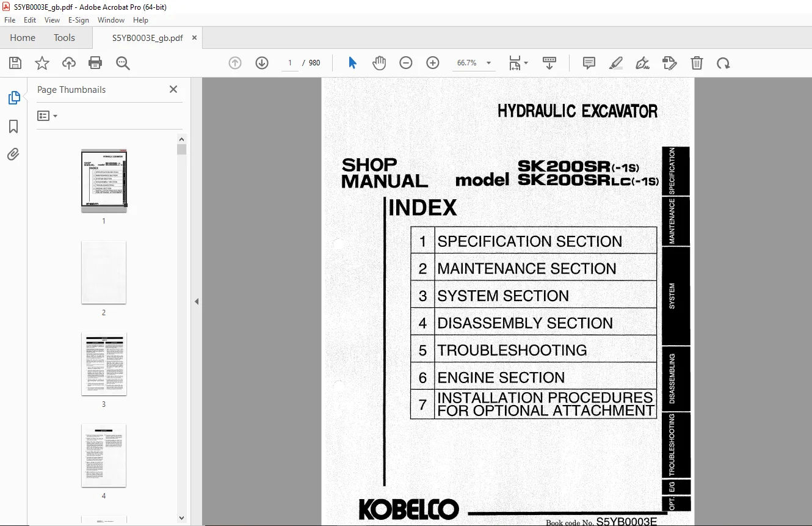Click 'INSTALLATION PROCEDURES' index row

(x=534, y=404)
